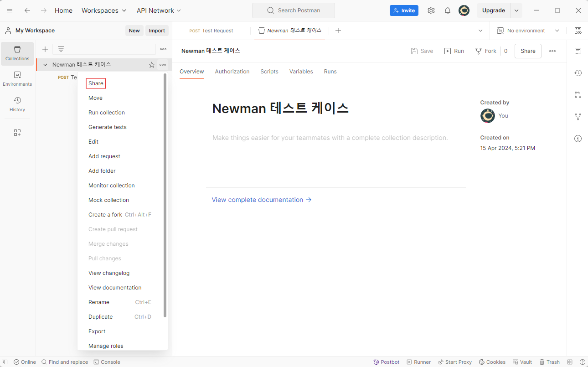Screen dimensions: 588x367
Task: Open the configure workspace sidebar icon
Action: tap(17, 133)
